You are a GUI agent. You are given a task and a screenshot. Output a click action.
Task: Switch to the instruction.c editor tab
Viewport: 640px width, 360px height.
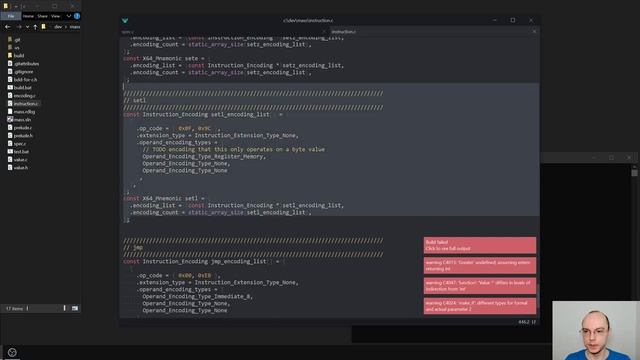click(x=343, y=31)
